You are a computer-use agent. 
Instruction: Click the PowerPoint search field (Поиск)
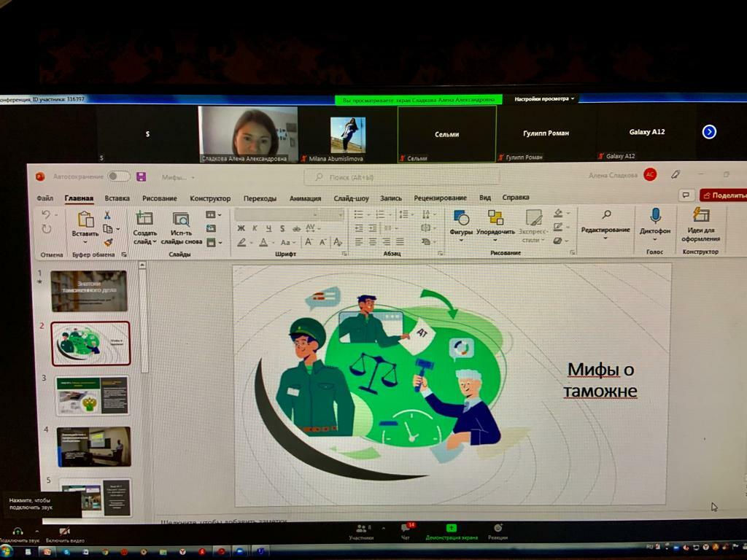coord(402,177)
